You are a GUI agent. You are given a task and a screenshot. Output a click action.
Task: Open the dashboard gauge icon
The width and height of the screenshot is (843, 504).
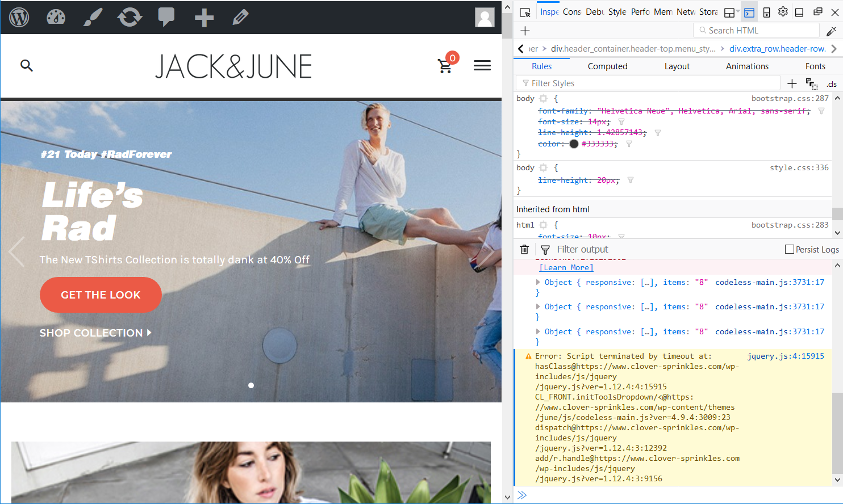(x=56, y=18)
